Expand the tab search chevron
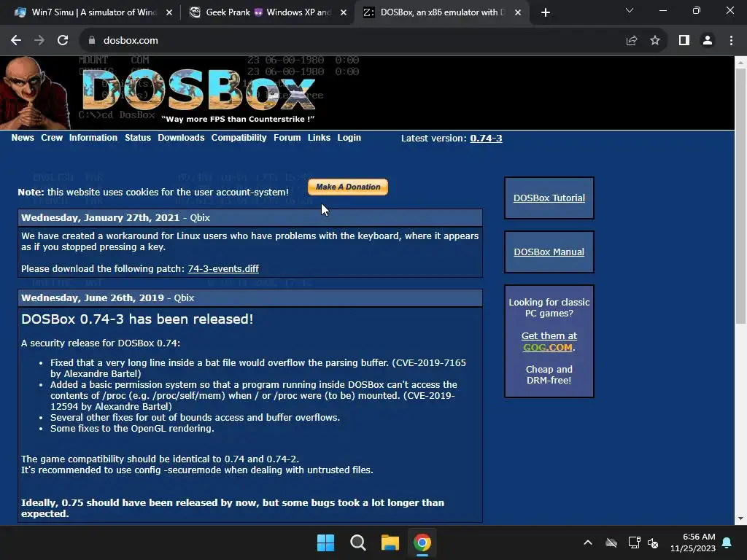Image resolution: width=747 pixels, height=560 pixels. click(x=630, y=10)
